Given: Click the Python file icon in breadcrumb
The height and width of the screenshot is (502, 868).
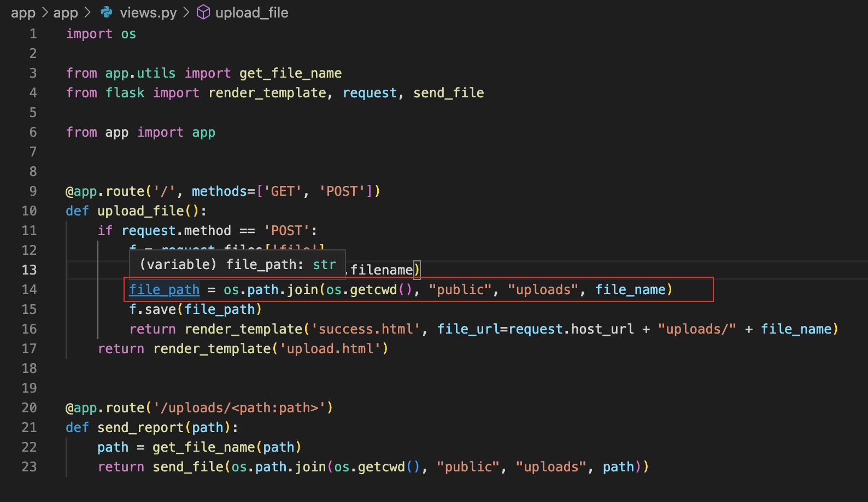Looking at the screenshot, I should click(107, 12).
